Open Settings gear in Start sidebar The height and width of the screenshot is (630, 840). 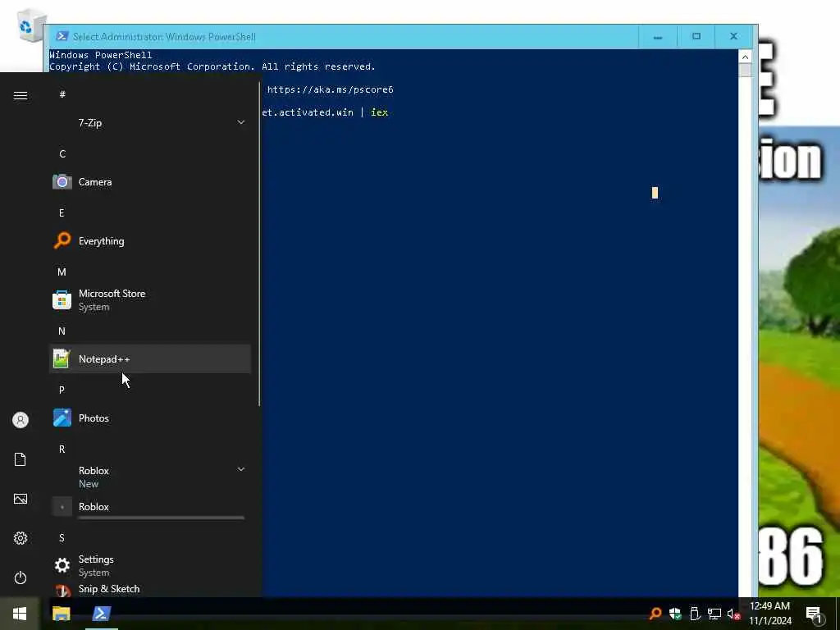coord(21,538)
